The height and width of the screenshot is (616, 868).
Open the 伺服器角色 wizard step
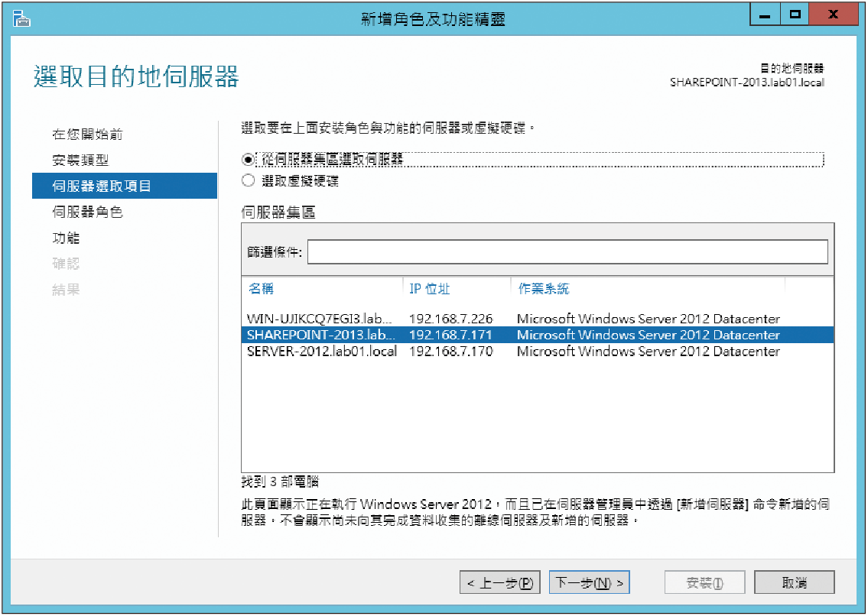[87, 212]
